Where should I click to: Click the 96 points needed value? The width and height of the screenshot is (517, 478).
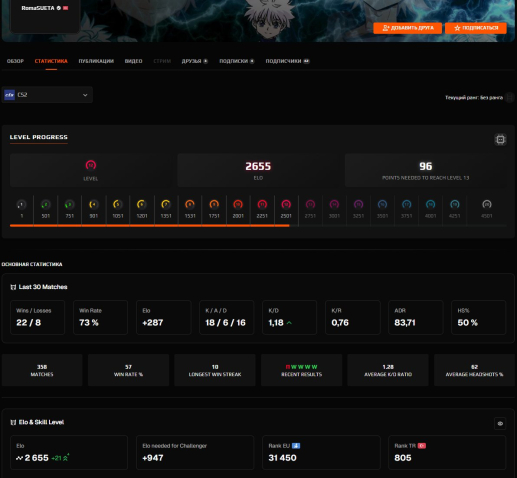point(426,166)
